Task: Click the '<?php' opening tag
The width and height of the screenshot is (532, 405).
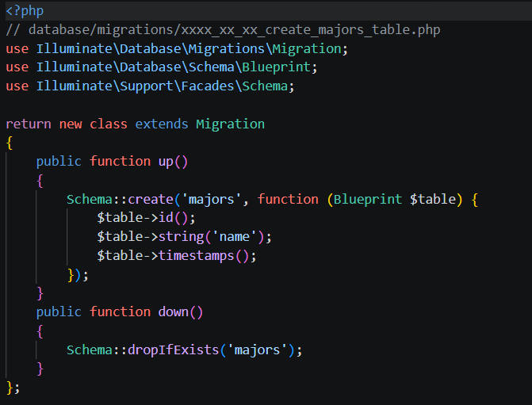Action: pyautogui.click(x=25, y=11)
